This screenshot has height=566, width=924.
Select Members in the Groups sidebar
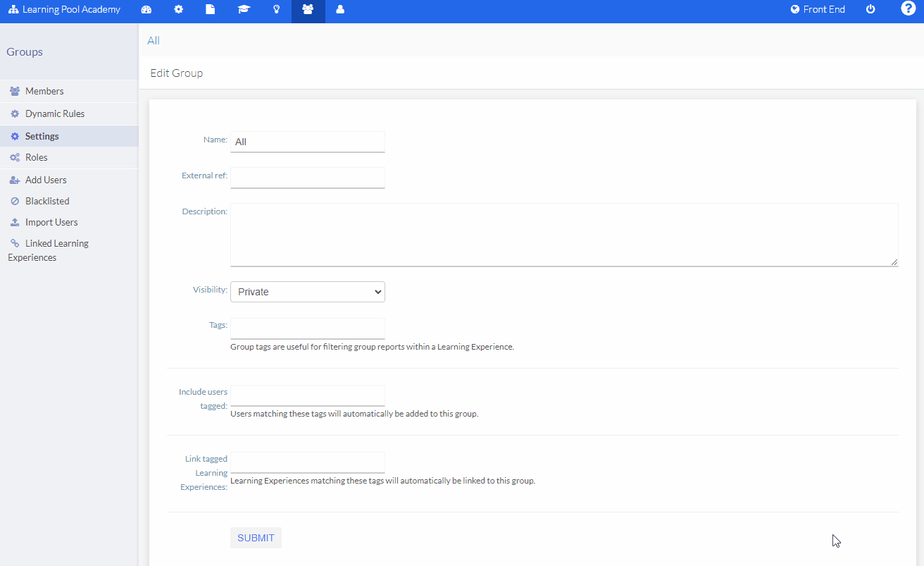pyautogui.click(x=44, y=91)
